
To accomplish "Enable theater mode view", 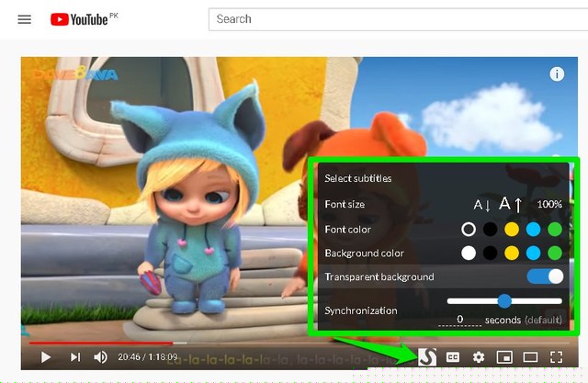I will pos(530,357).
